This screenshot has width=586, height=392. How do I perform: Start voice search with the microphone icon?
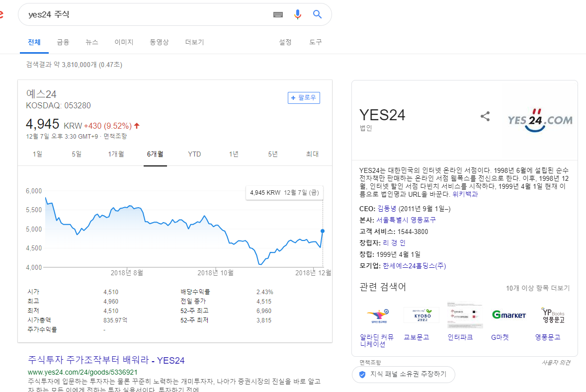point(298,14)
